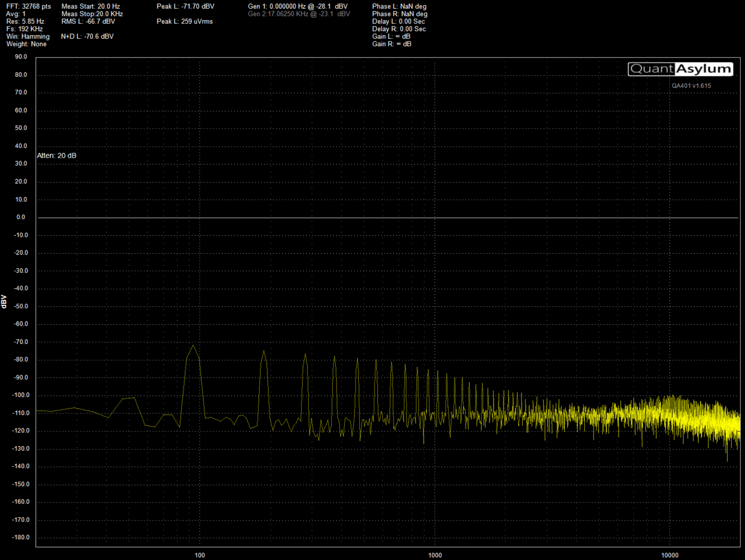The image size is (745, 560).
Task: Click the "Win: Hamming" window label
Action: (28, 36)
